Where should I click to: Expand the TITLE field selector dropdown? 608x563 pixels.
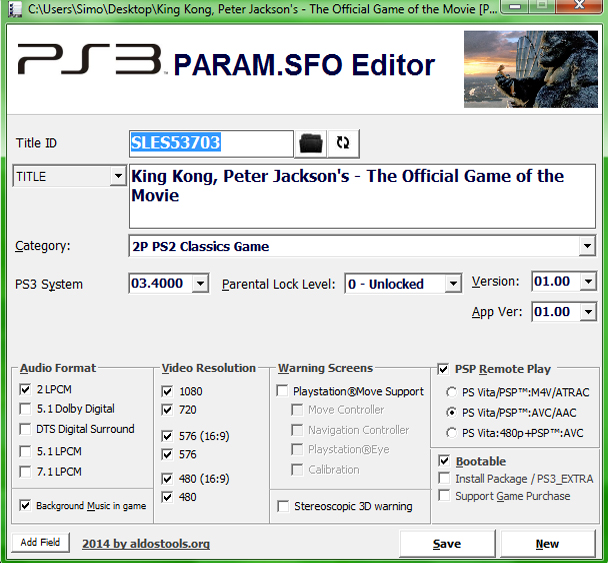click(117, 177)
